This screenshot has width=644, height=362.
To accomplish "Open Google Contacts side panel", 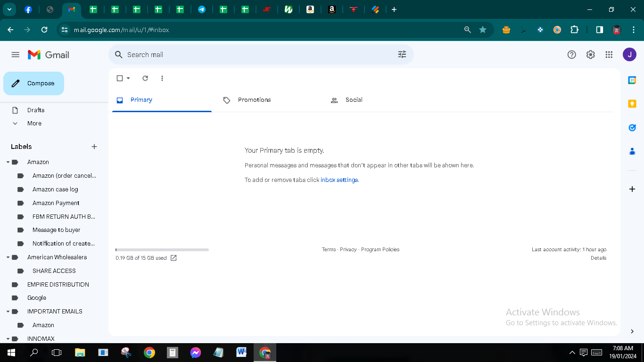I will click(632, 151).
